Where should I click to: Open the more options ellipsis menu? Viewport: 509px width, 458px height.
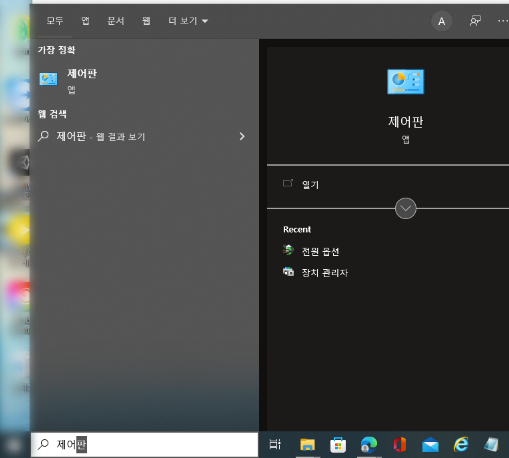[503, 21]
